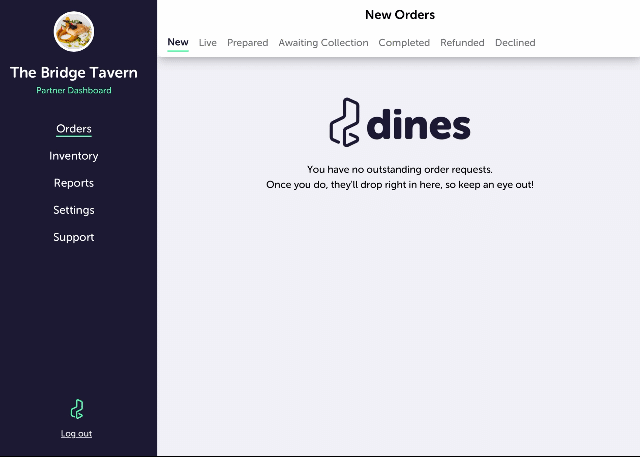Open Settings from the sidebar

74,210
